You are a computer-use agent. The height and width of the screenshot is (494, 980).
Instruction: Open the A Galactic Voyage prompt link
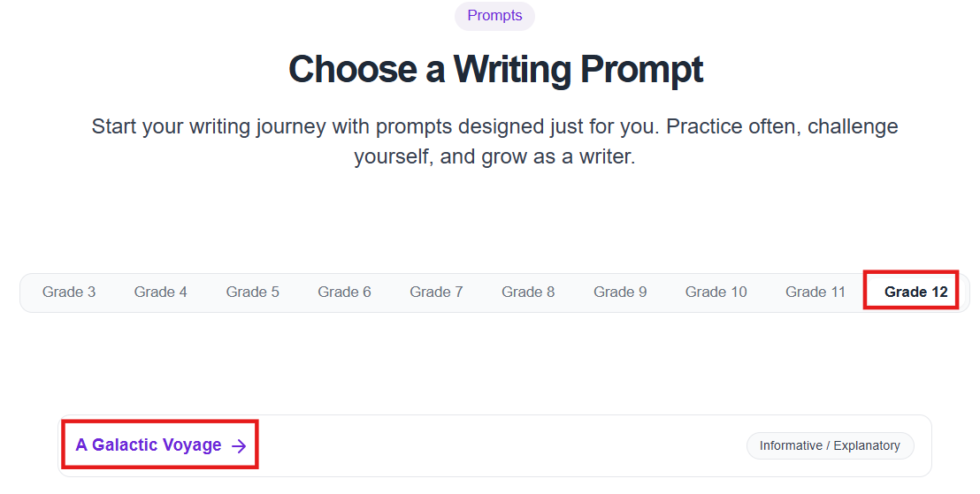(x=149, y=445)
